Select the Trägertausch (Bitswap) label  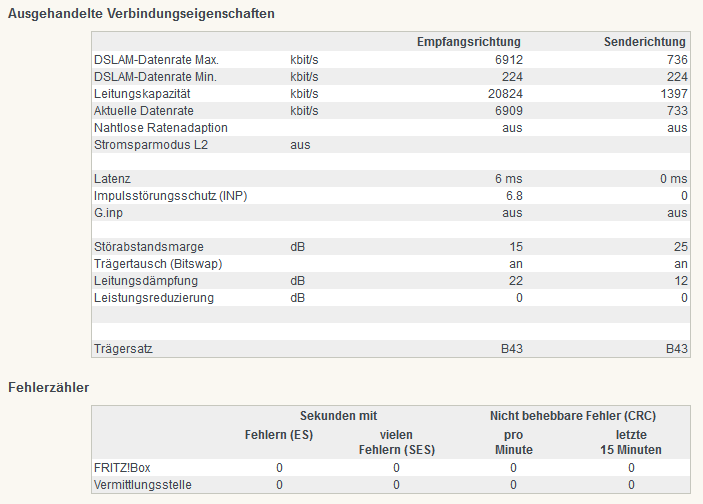click(158, 264)
